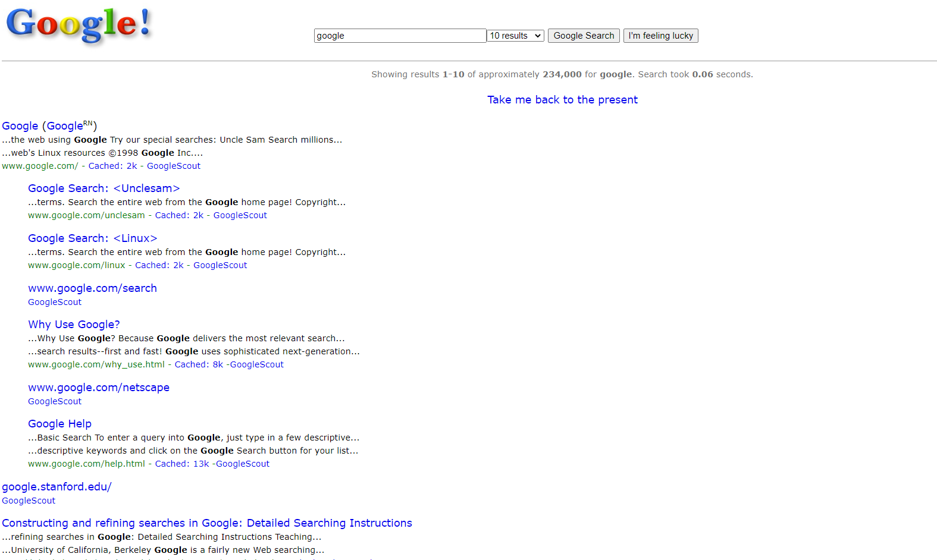
Task: Open Cached: 2k link for www.google.com/linux
Action: coord(159,265)
